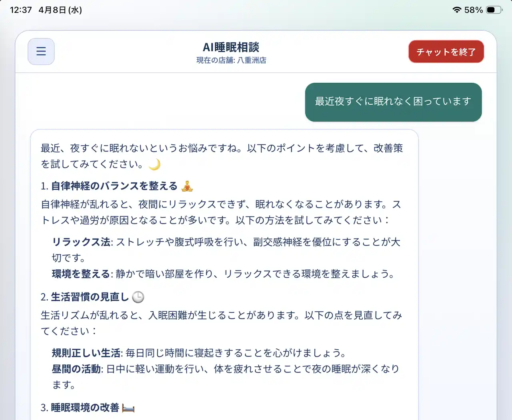Tap the battery icon in status bar
This screenshot has height=420, width=512.
tap(494, 10)
